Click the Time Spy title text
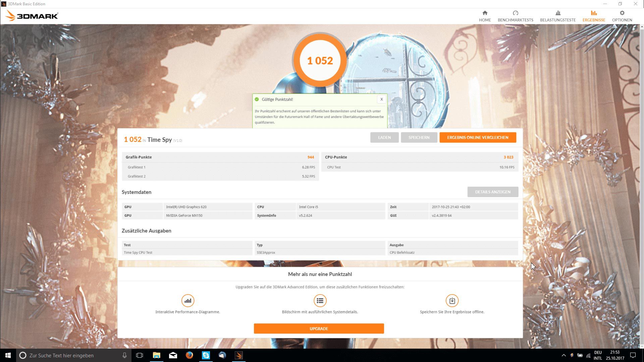The height and width of the screenshot is (362, 644). click(160, 140)
